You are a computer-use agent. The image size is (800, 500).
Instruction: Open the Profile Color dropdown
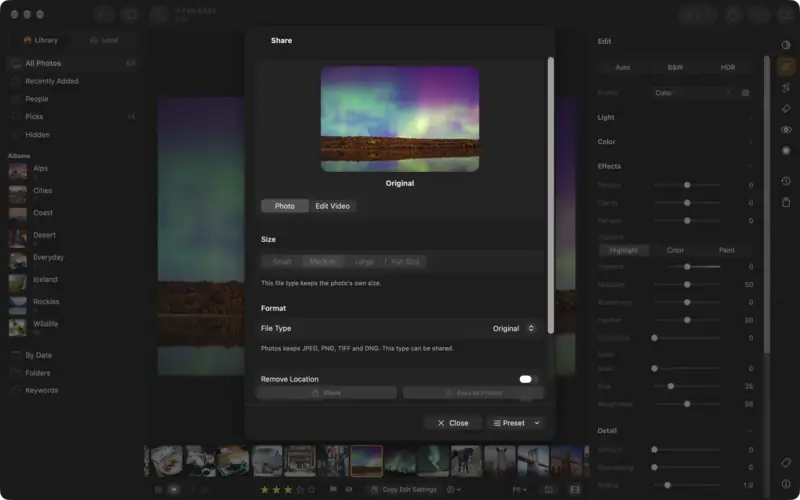click(x=694, y=93)
